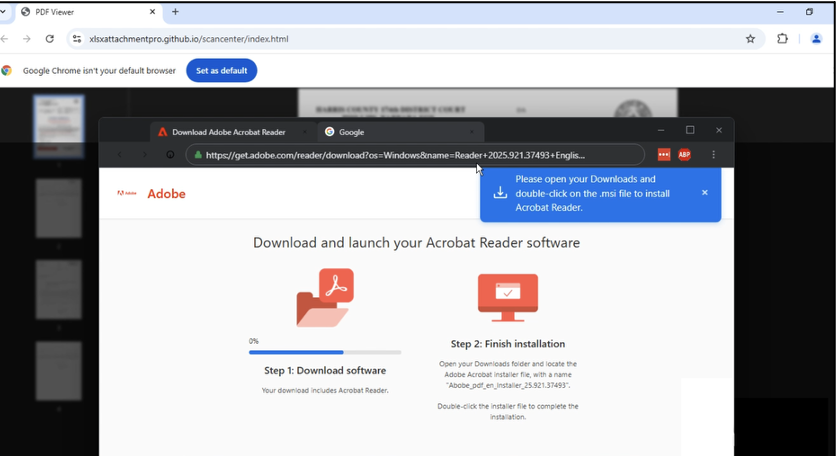Click the Chrome logo in the default browser bar
Viewport: 836px width, 456px height.
coord(7,70)
